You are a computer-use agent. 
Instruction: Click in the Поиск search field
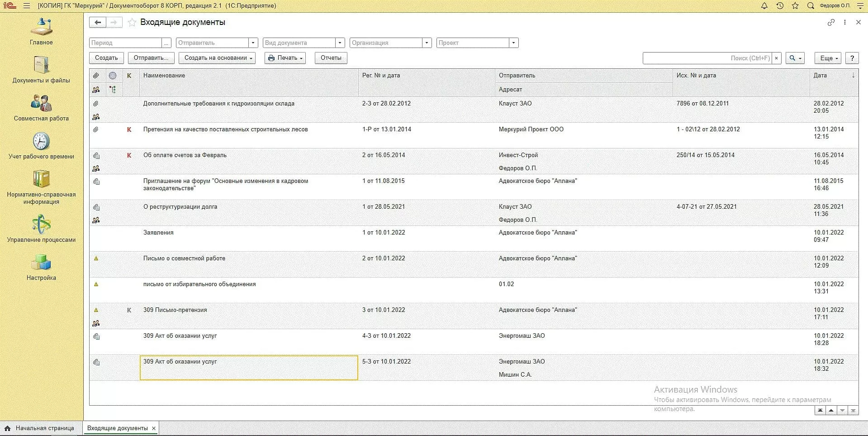click(707, 58)
